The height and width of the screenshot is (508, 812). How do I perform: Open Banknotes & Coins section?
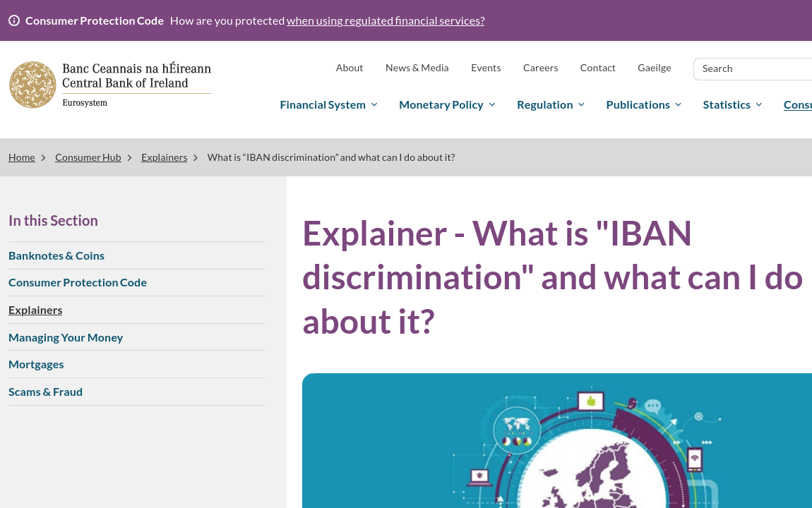pyautogui.click(x=56, y=255)
